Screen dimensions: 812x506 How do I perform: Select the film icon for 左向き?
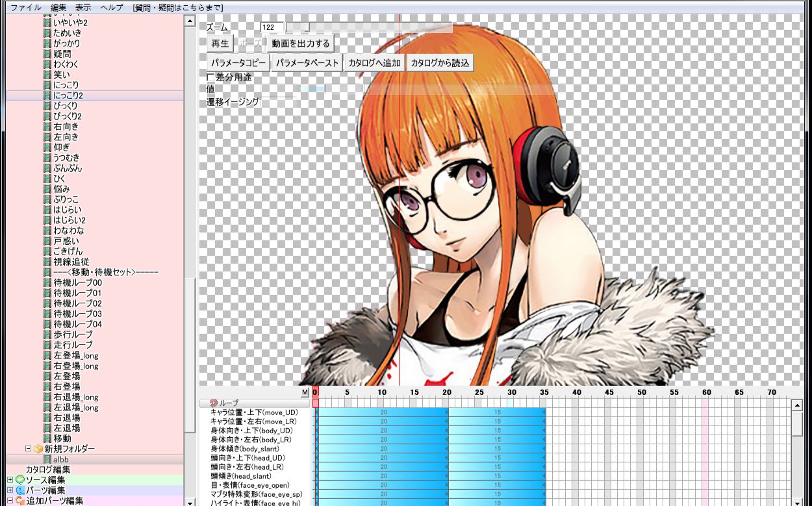[x=47, y=137]
